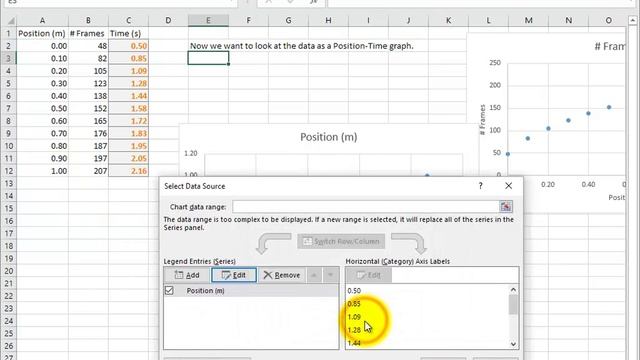Click cell B4 with value 105
The image size is (640, 360).
tap(88, 71)
